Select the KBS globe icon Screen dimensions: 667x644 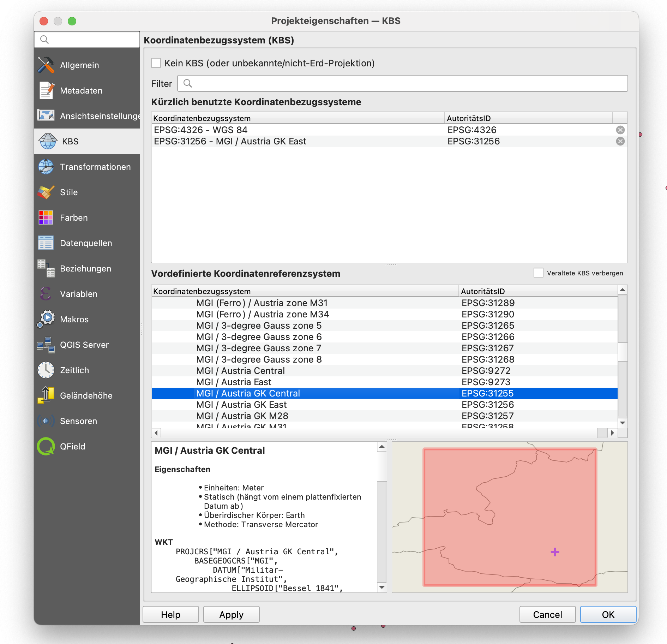48,141
